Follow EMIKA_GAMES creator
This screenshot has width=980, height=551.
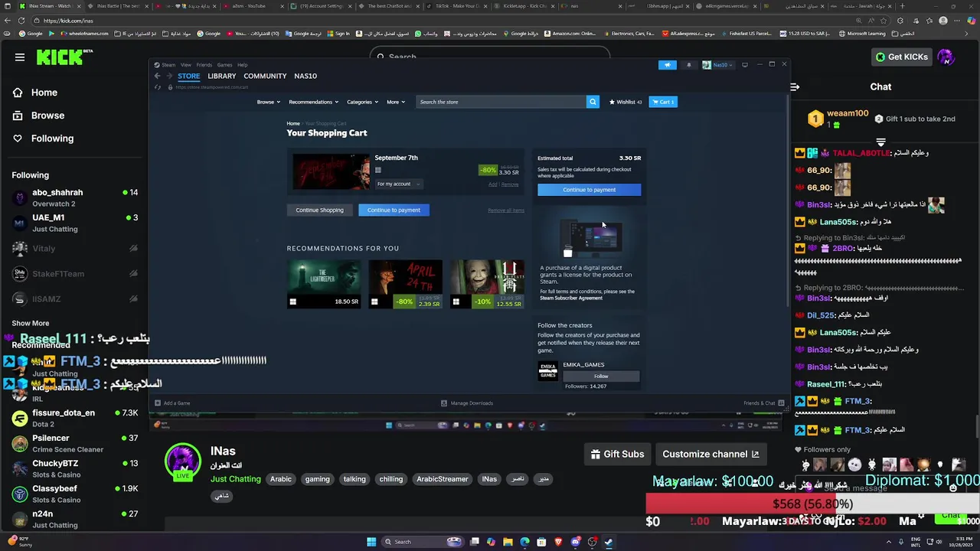coord(601,377)
